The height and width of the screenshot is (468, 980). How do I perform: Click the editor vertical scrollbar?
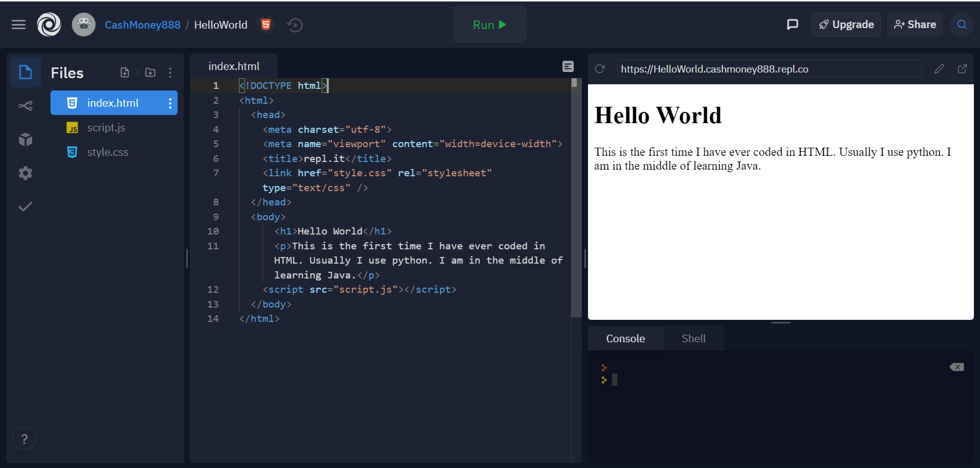tap(575, 198)
